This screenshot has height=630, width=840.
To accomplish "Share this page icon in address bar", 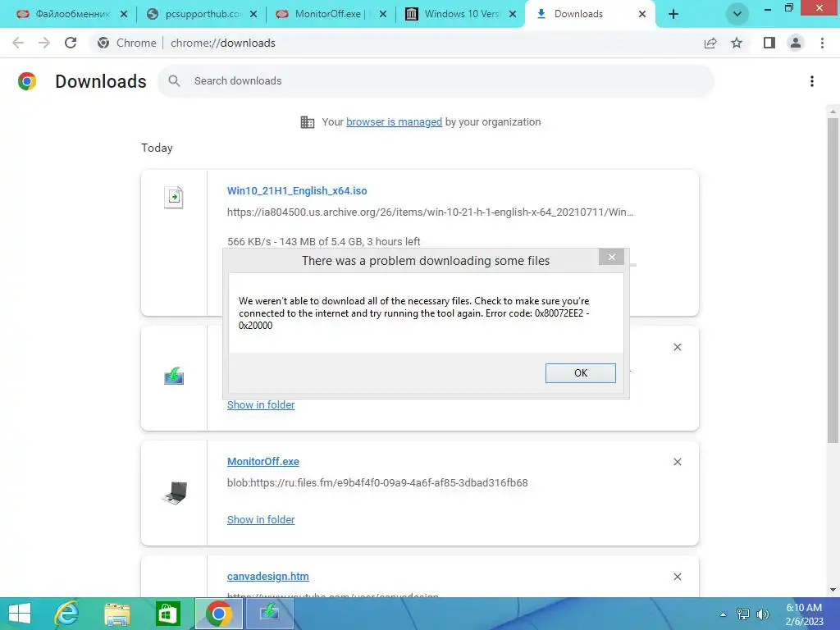I will (x=710, y=43).
